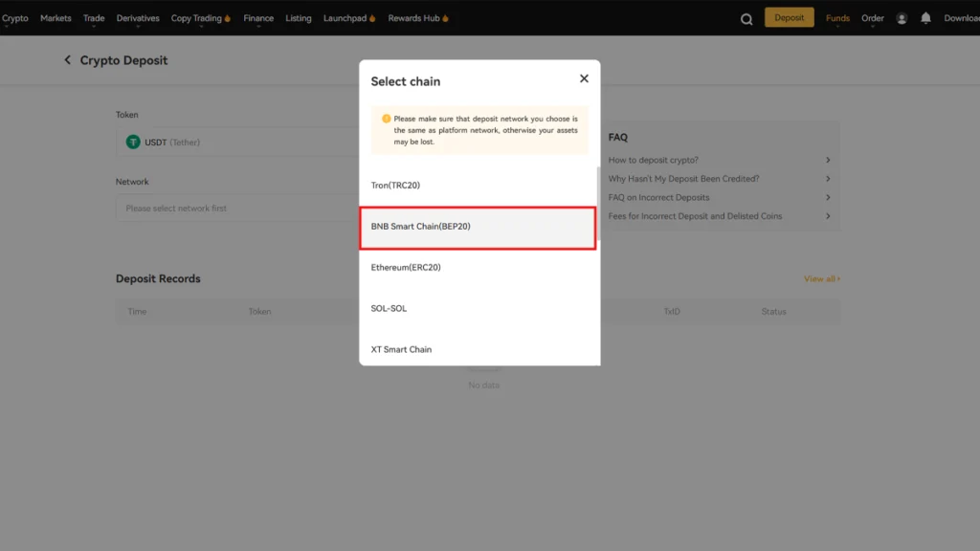Select XT Smart Chain option
The image size is (980, 551).
(479, 348)
